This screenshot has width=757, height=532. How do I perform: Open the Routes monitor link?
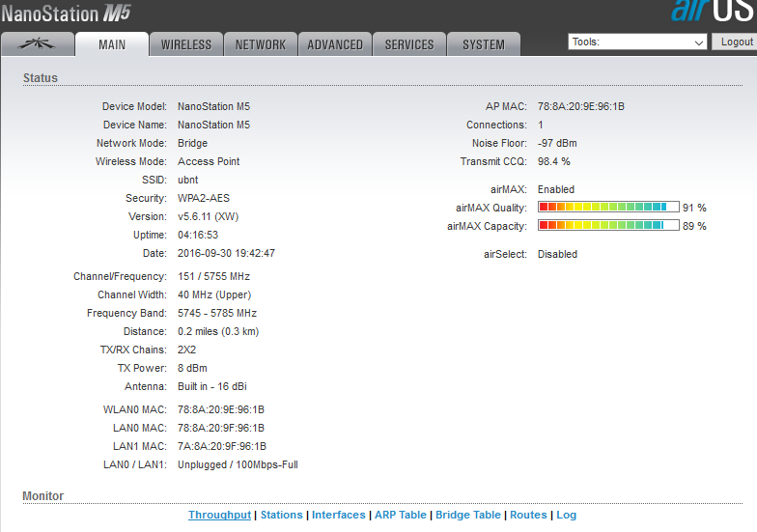click(528, 515)
